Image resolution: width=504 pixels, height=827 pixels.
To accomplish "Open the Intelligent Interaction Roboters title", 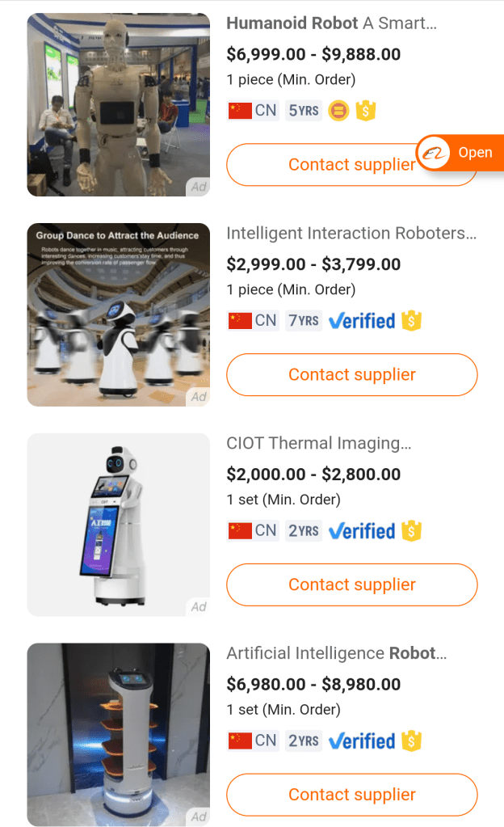I will (x=351, y=234).
